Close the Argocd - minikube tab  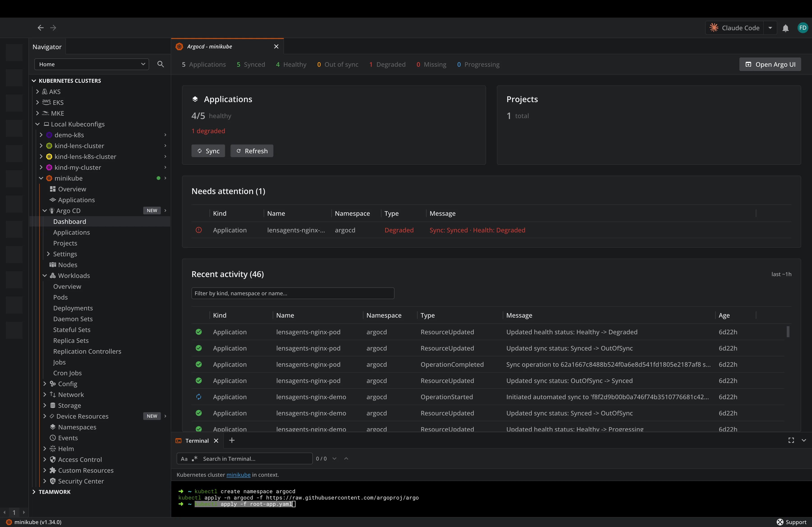(x=276, y=46)
